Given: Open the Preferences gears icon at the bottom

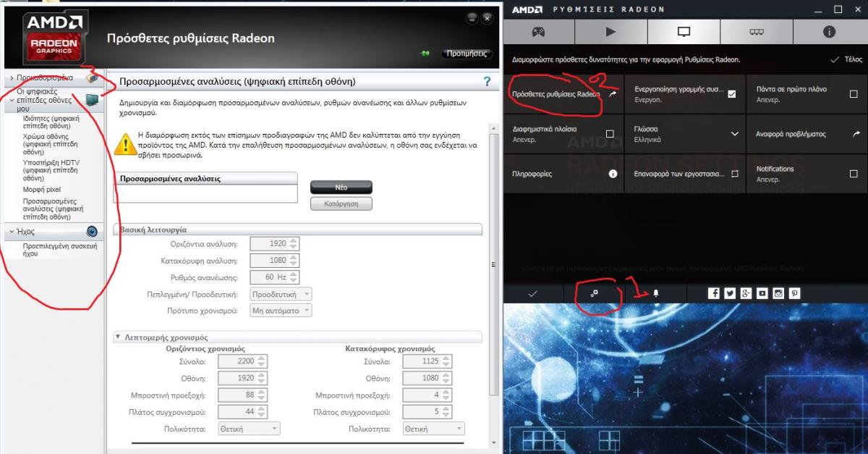Looking at the screenshot, I should [x=595, y=293].
